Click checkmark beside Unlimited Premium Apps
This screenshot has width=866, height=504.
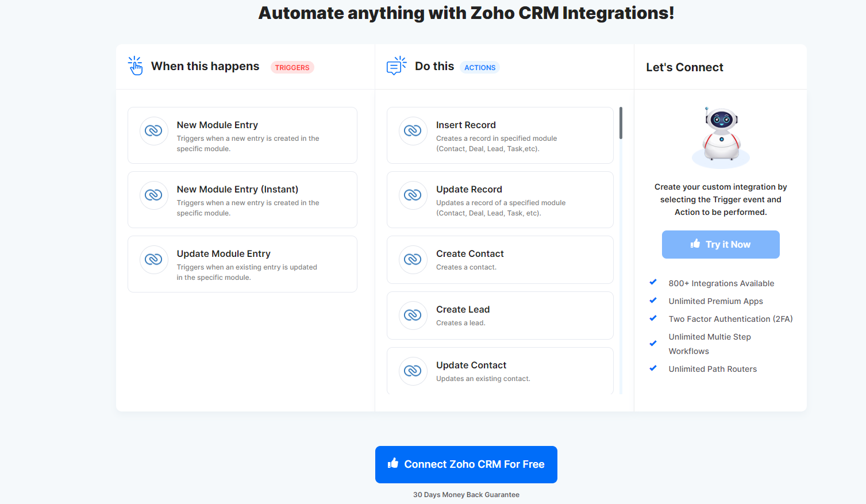point(653,300)
